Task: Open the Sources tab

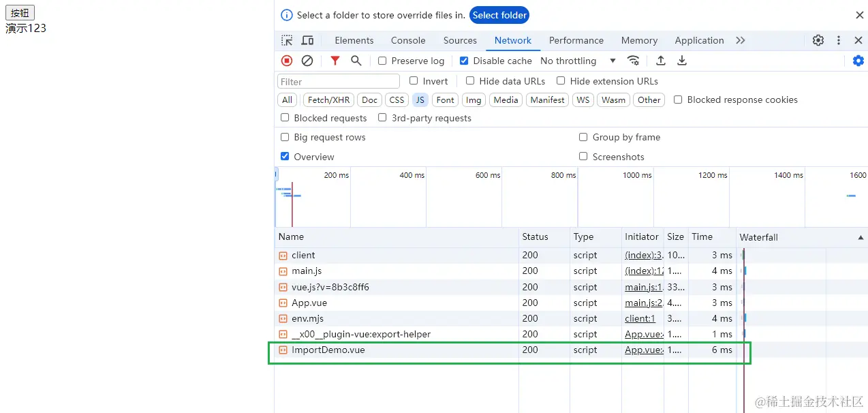Action: (460, 40)
